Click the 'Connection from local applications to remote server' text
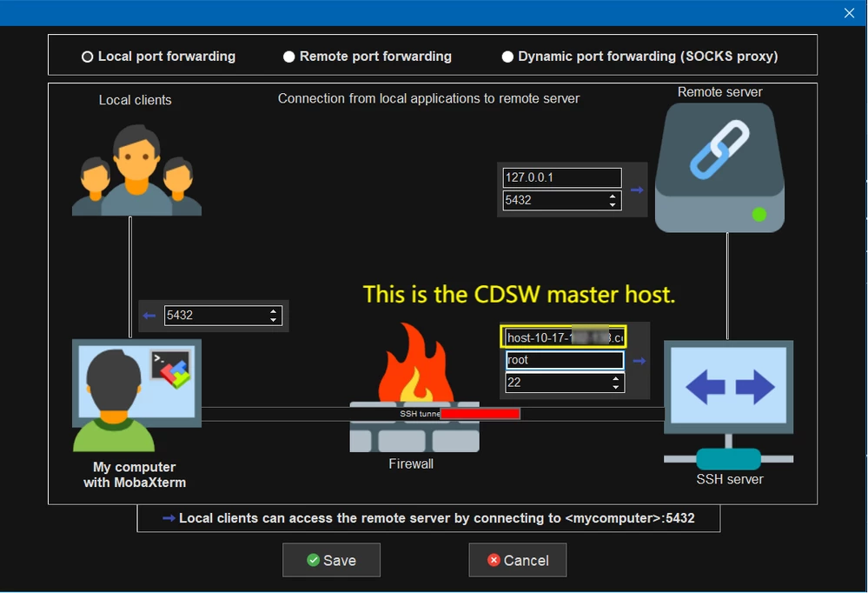868x593 pixels. pyautogui.click(x=428, y=98)
